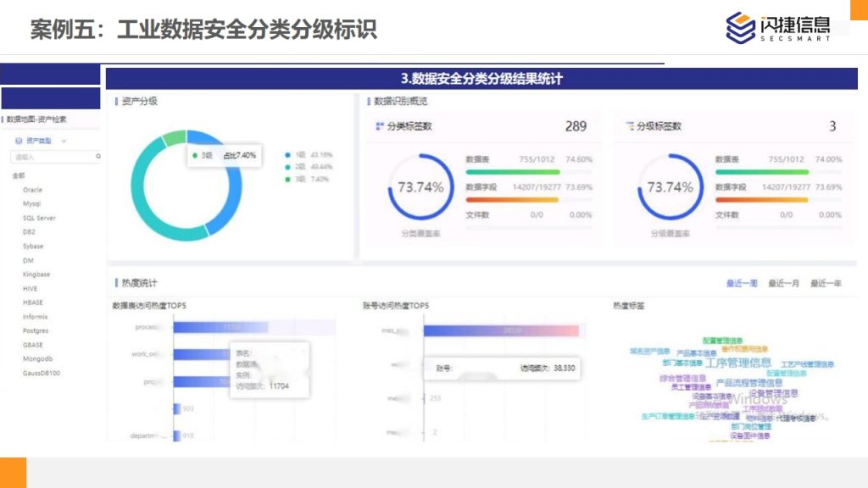Image resolution: width=868 pixels, height=488 pixels.
Task: Select Mongodb in the asset list
Action: tap(37, 359)
